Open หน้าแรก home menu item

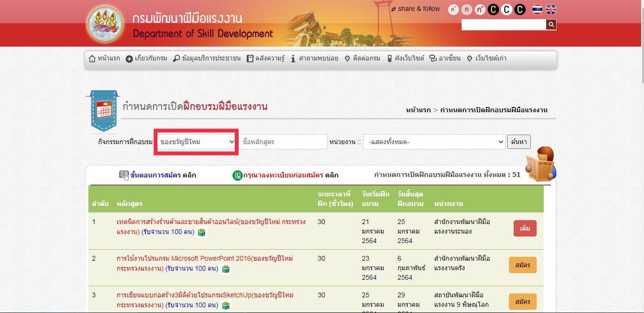coord(105,59)
